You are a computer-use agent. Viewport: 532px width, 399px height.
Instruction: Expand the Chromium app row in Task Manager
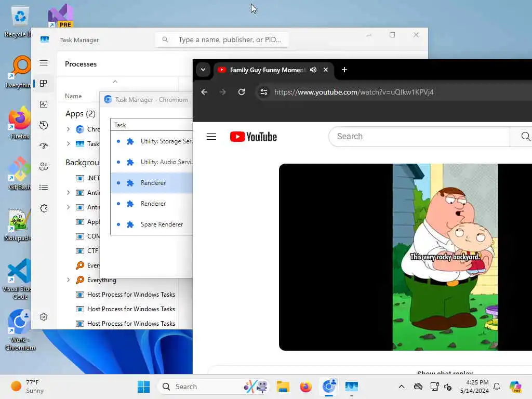click(x=69, y=129)
